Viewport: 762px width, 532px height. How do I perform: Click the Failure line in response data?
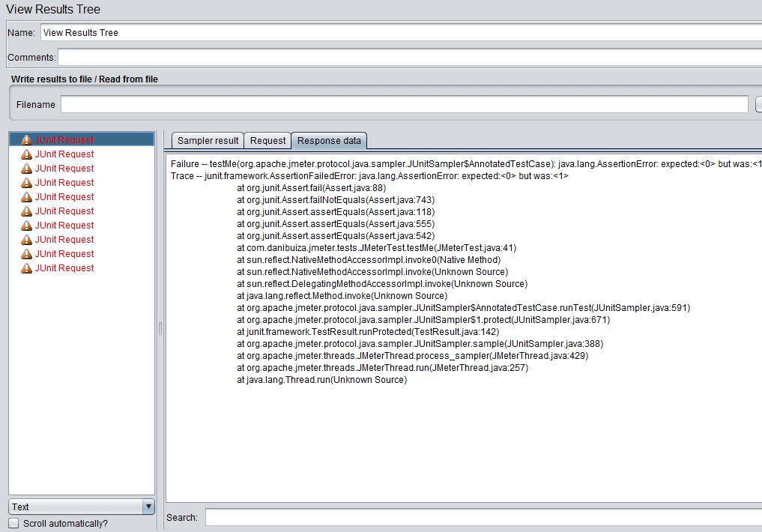coord(466,164)
